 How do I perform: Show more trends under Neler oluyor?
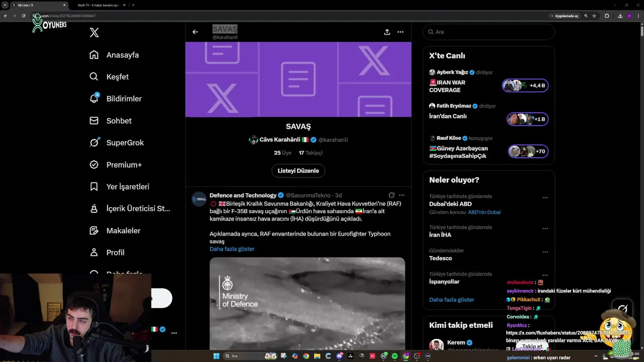click(452, 300)
